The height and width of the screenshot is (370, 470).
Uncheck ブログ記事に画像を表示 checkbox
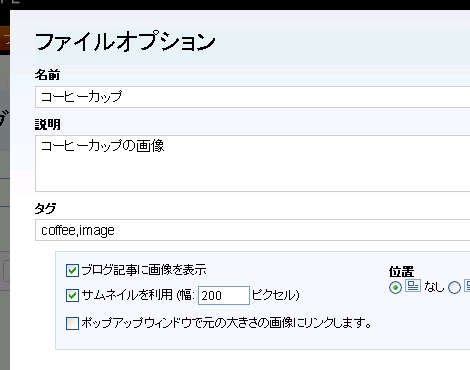[x=72, y=270]
